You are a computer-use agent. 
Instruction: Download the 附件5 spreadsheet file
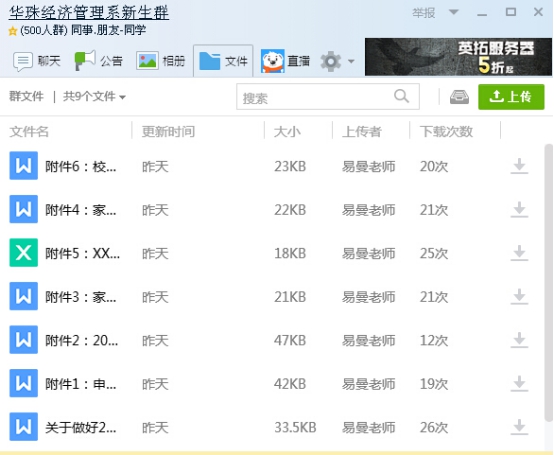[519, 253]
